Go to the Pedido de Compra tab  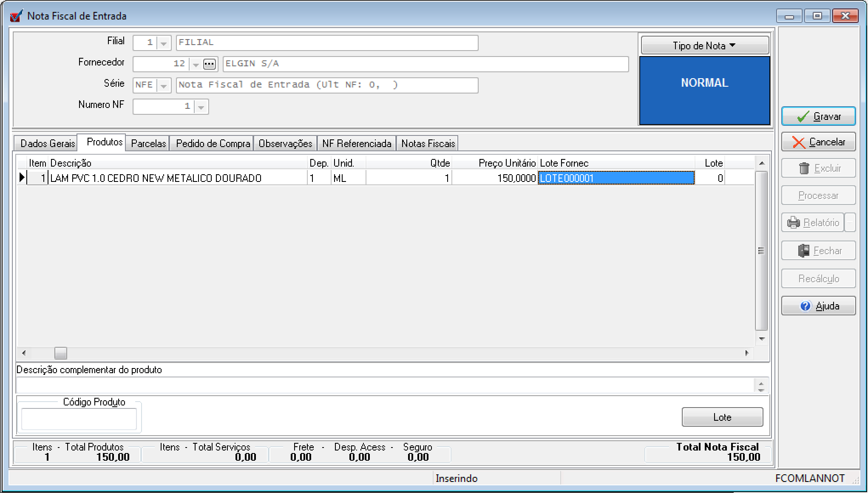pyautogui.click(x=213, y=144)
